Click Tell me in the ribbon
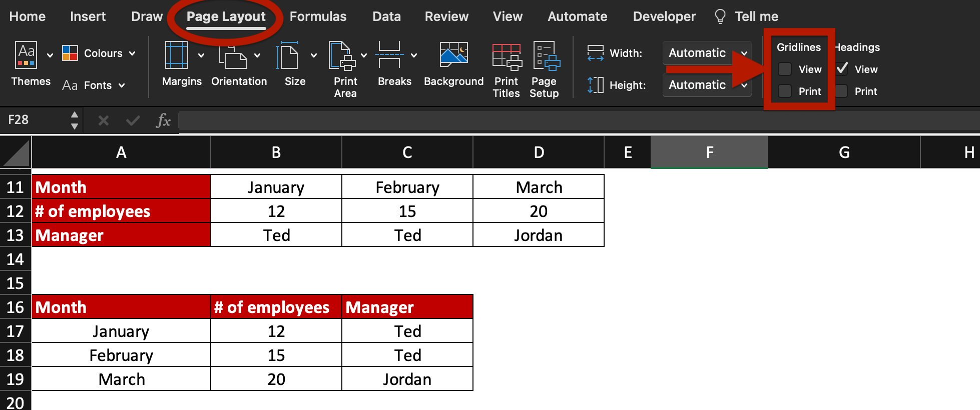The width and height of the screenshot is (980, 410). tap(756, 16)
